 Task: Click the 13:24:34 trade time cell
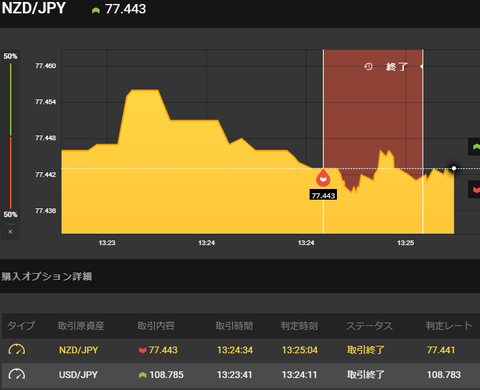click(x=235, y=350)
